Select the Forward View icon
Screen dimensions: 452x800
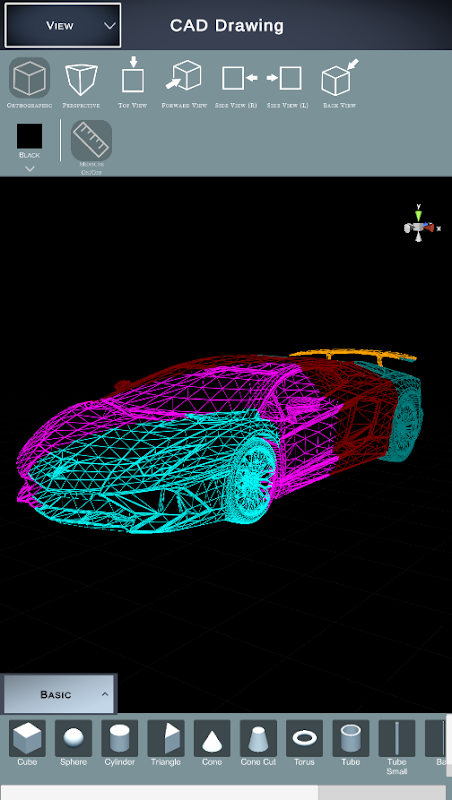click(x=184, y=76)
